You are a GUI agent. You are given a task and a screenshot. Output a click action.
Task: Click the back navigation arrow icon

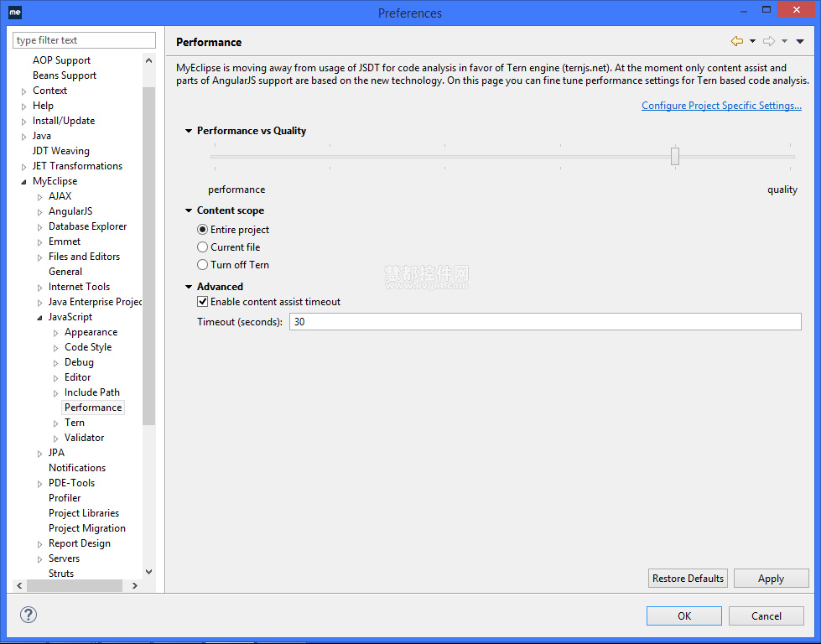click(x=736, y=42)
